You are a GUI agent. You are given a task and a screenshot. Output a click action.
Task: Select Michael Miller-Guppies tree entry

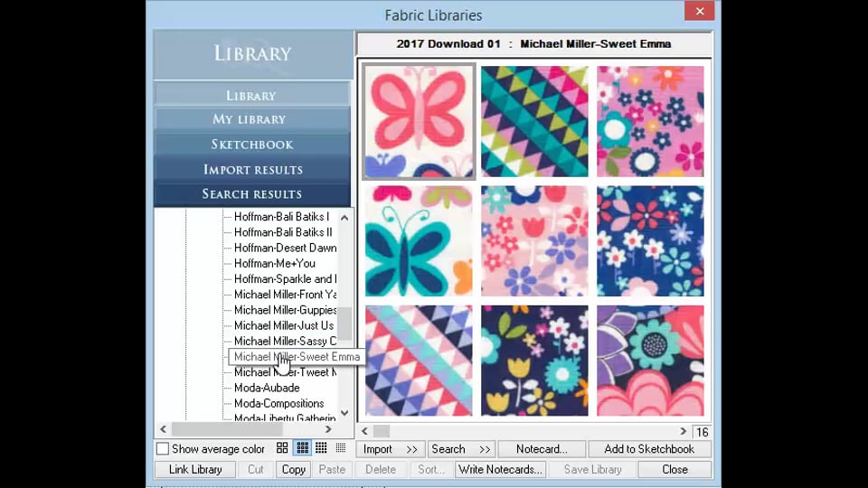pyautogui.click(x=285, y=310)
